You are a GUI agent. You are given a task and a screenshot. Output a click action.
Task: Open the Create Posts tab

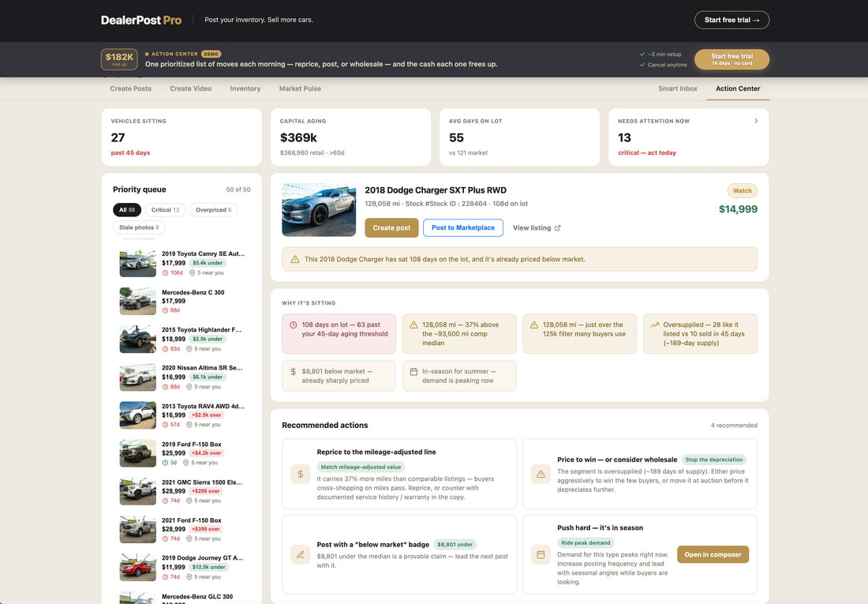tap(131, 88)
